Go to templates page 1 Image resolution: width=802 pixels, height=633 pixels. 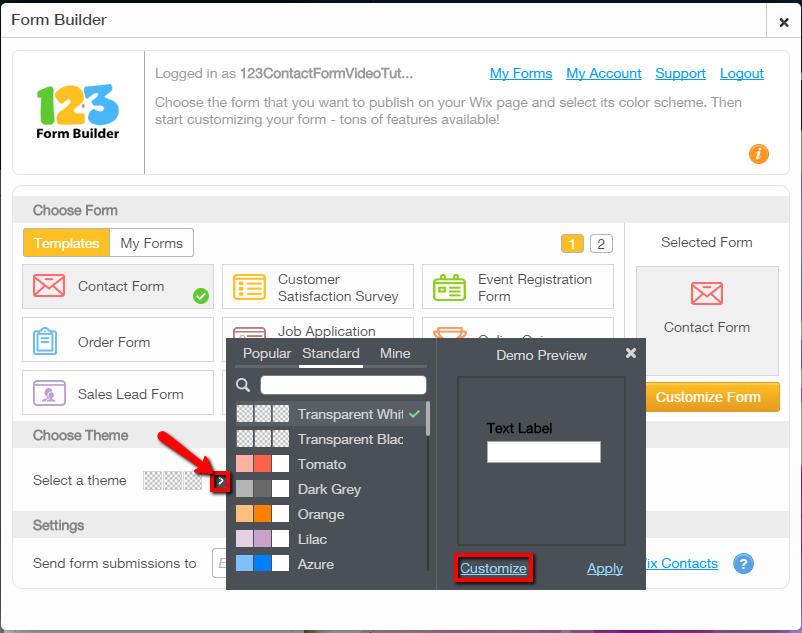tap(572, 244)
